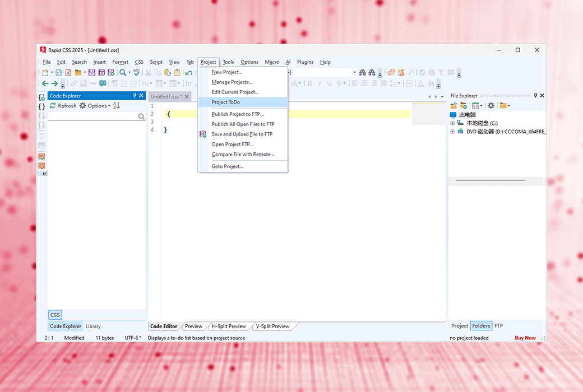The image size is (583, 392).
Task: Open the document tabs list dropdown arrow
Action: (442, 97)
